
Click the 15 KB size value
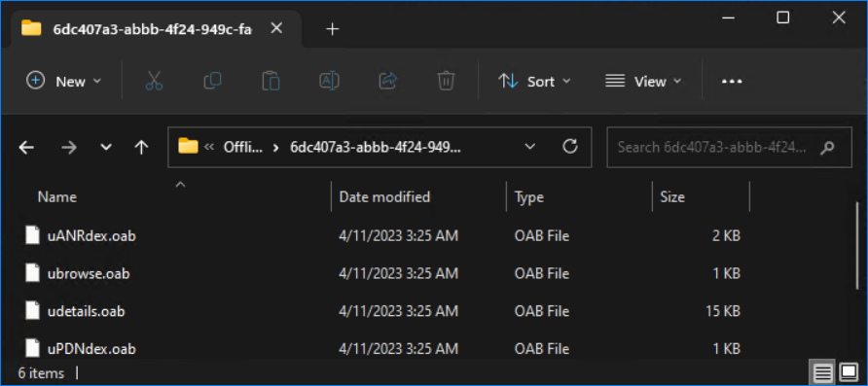[723, 311]
